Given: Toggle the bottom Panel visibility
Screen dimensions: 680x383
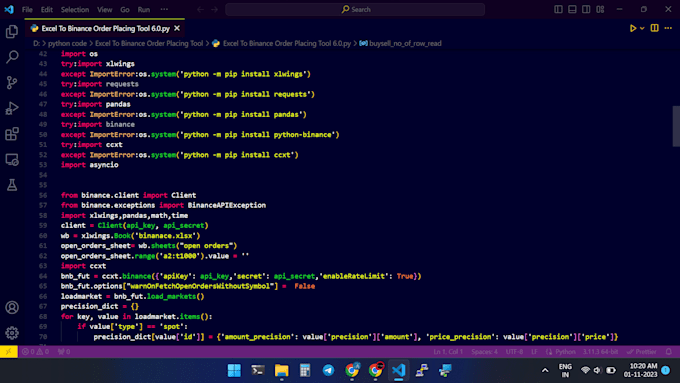Looking at the screenshot, I should tap(572, 9).
